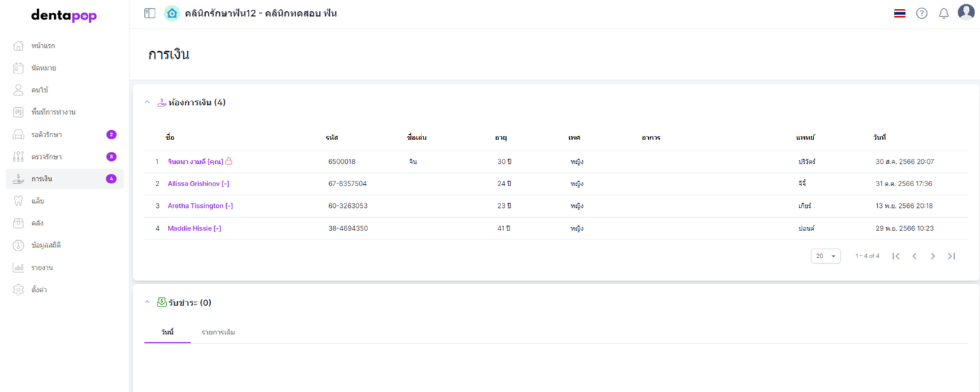
Task: Open the user profile avatar
Action: click(966, 13)
